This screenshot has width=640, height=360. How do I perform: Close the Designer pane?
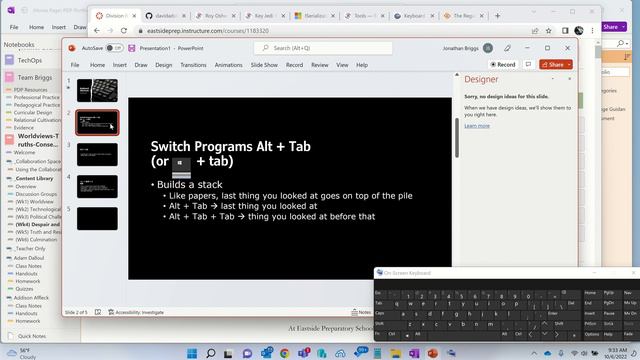point(569,79)
